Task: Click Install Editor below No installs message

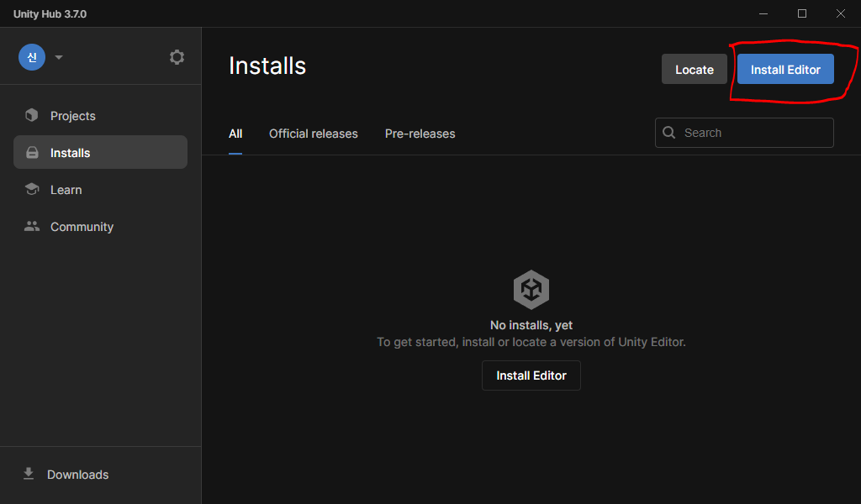Action: 531,375
